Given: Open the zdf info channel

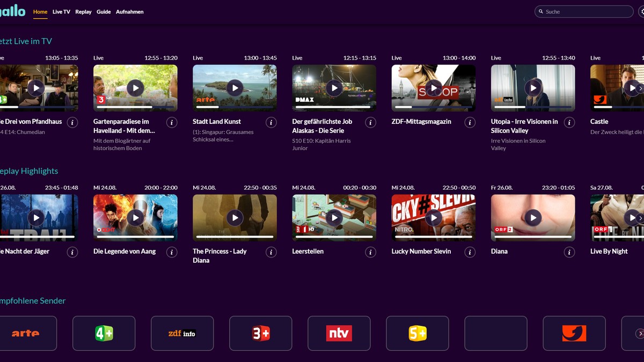Looking at the screenshot, I should coord(182,333).
